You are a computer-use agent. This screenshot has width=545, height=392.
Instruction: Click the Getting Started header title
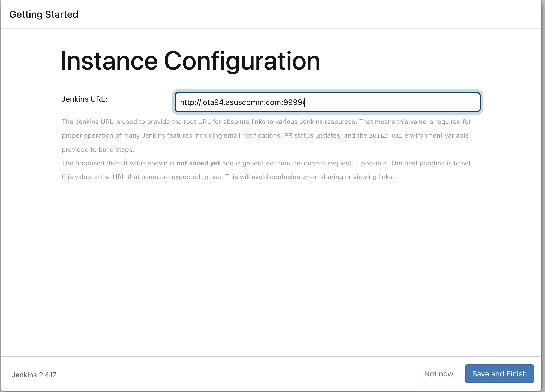[44, 14]
